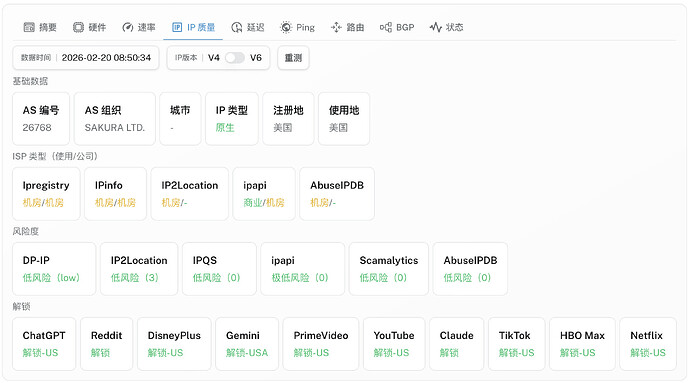The width and height of the screenshot is (690, 383).
Task: Click the IP2Location ISP type card
Action: (190, 194)
